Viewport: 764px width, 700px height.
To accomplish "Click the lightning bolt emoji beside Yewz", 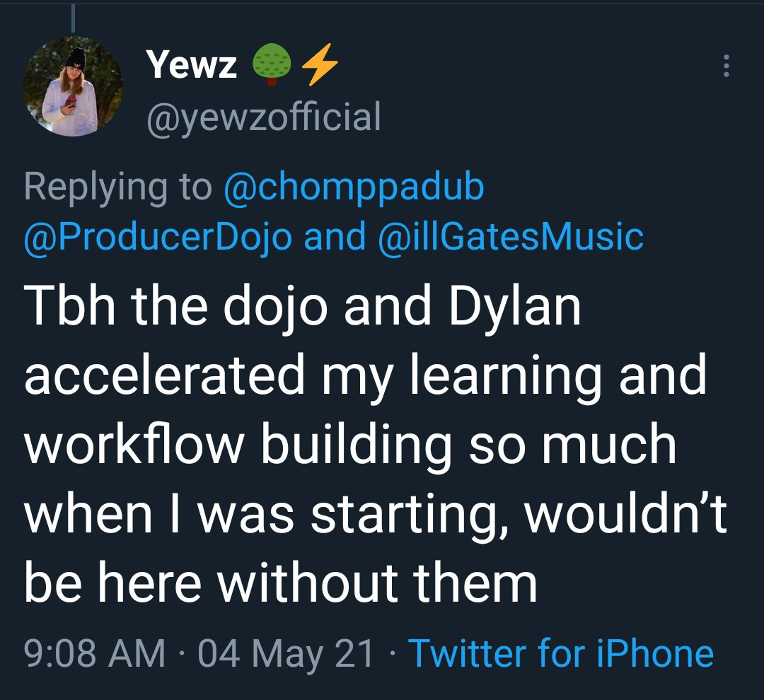I will 320,66.
